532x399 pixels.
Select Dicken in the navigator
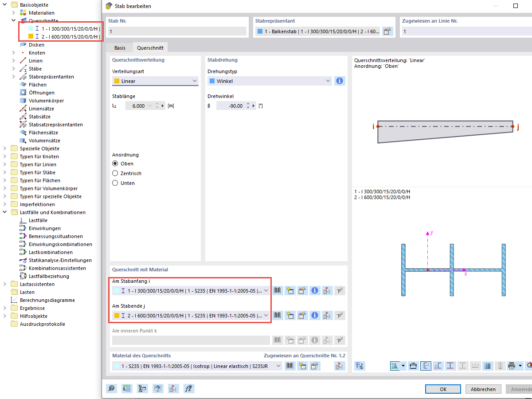pyautogui.click(x=36, y=45)
